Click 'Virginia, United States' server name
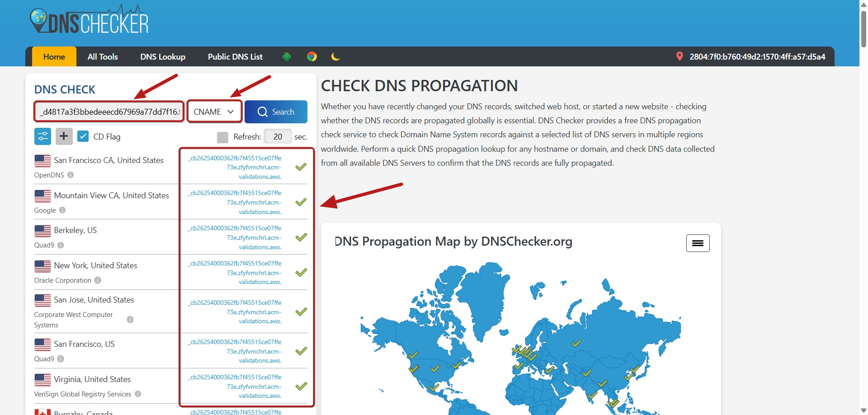868x415 pixels. pos(92,379)
